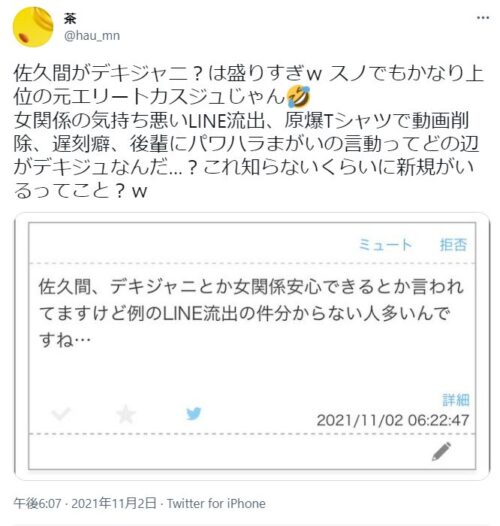
Task: Click the blue Twitter bird icon
Action: [194, 414]
